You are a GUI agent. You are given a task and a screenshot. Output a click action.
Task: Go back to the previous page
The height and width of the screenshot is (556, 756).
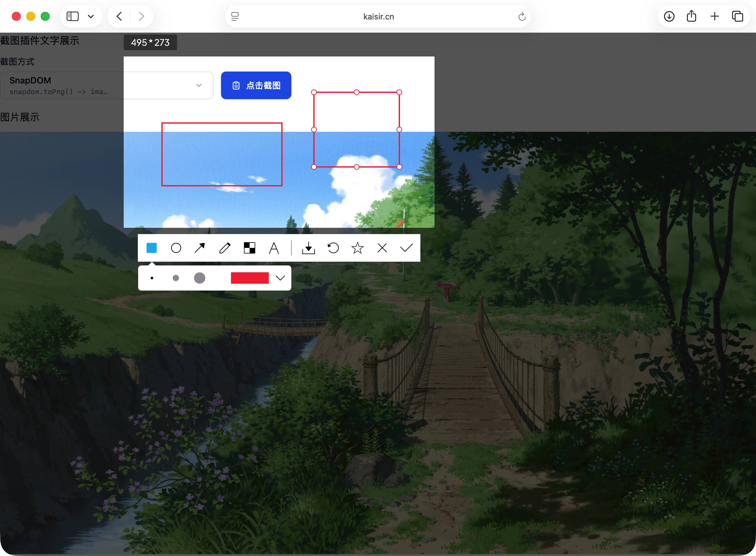119,16
